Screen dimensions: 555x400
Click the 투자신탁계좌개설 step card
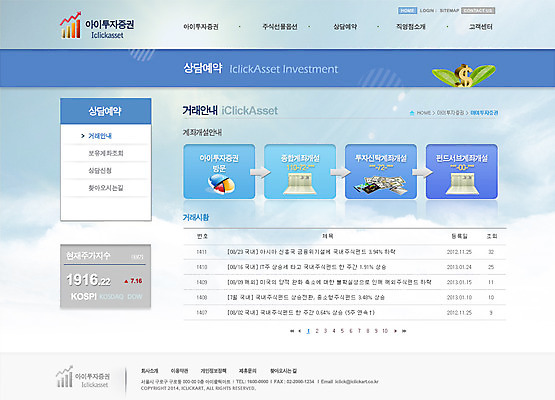click(x=381, y=171)
